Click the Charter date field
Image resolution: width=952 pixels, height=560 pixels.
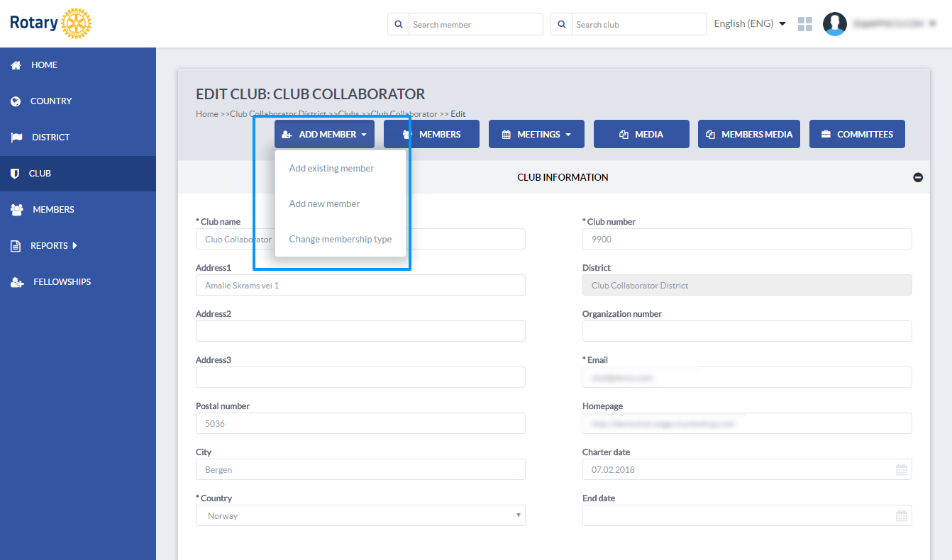click(747, 469)
